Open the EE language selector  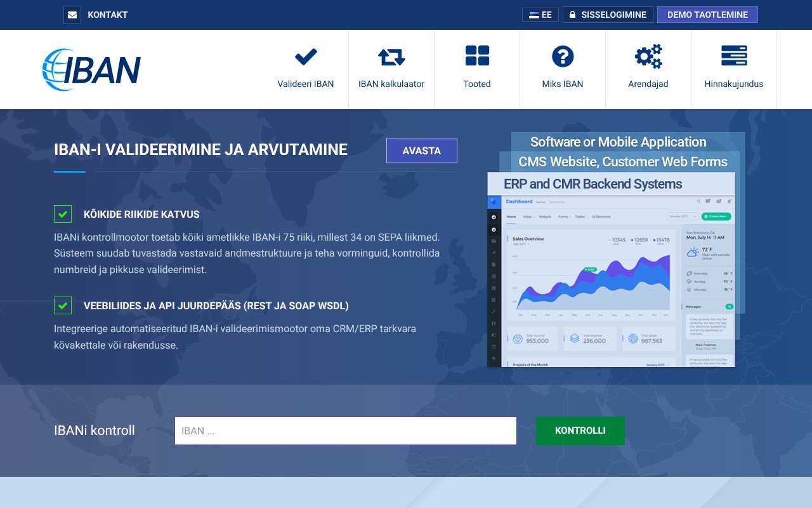tap(540, 14)
